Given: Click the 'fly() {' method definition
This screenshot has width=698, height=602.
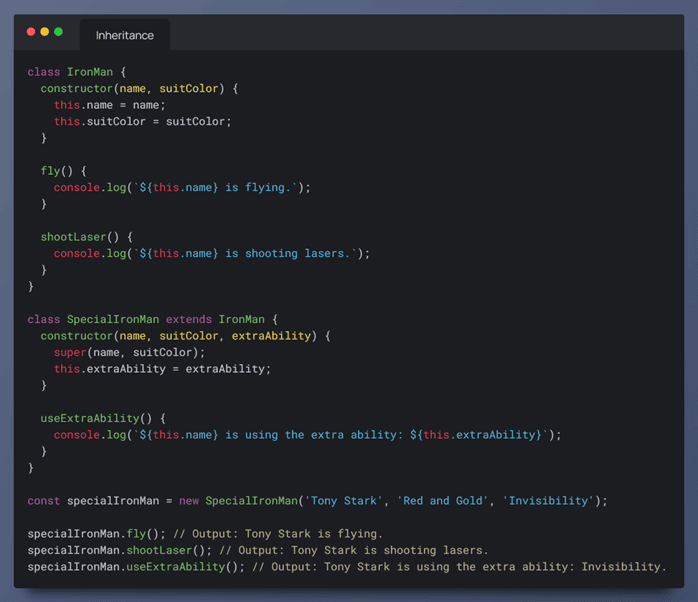Looking at the screenshot, I should tap(64, 171).
